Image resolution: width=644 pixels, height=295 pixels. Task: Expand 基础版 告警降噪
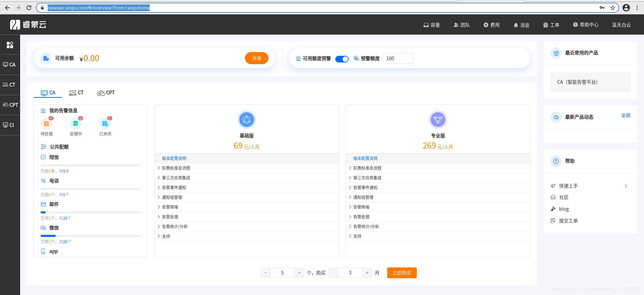point(247,207)
